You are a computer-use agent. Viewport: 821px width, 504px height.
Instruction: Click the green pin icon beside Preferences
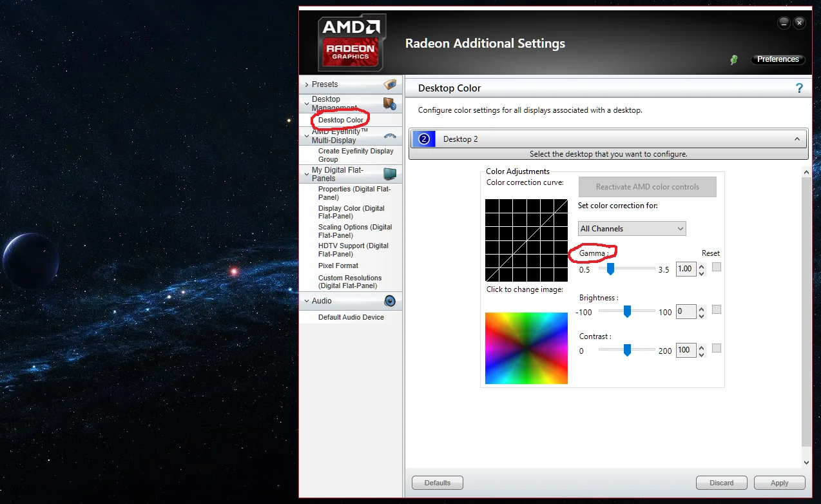[734, 59]
